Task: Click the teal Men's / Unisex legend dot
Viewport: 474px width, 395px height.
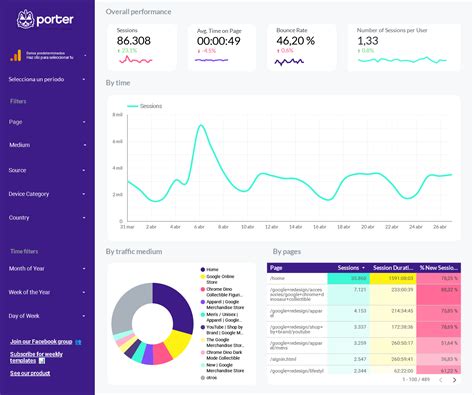Action: pyautogui.click(x=203, y=315)
